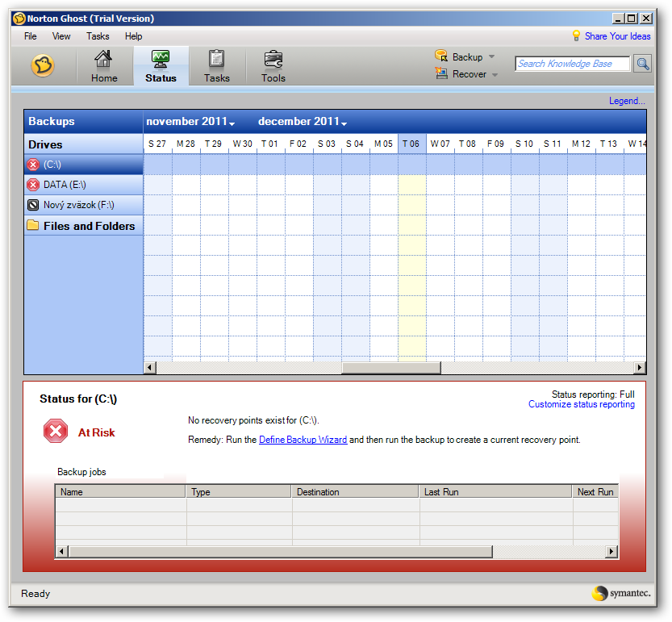Click the lightbulb icon beside Share Your Ideas
This screenshot has width=672, height=622.
click(x=577, y=36)
